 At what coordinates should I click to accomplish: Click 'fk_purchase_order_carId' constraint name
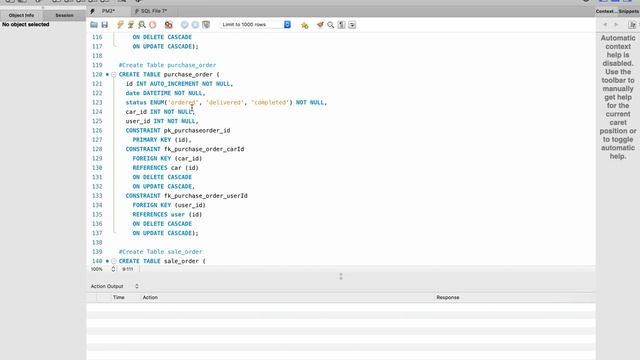tap(204, 149)
